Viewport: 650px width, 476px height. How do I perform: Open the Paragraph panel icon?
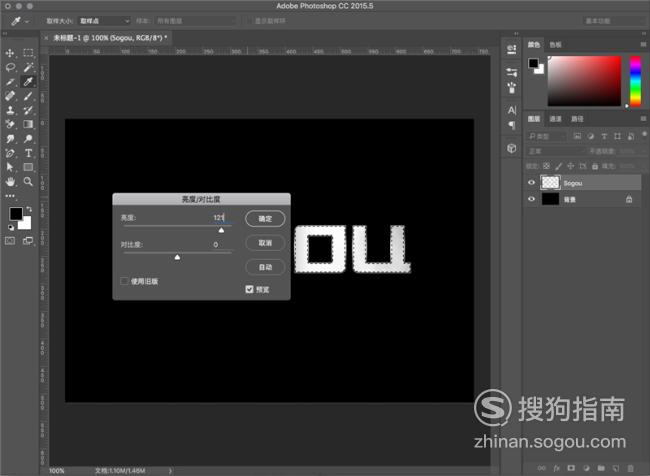(x=512, y=125)
